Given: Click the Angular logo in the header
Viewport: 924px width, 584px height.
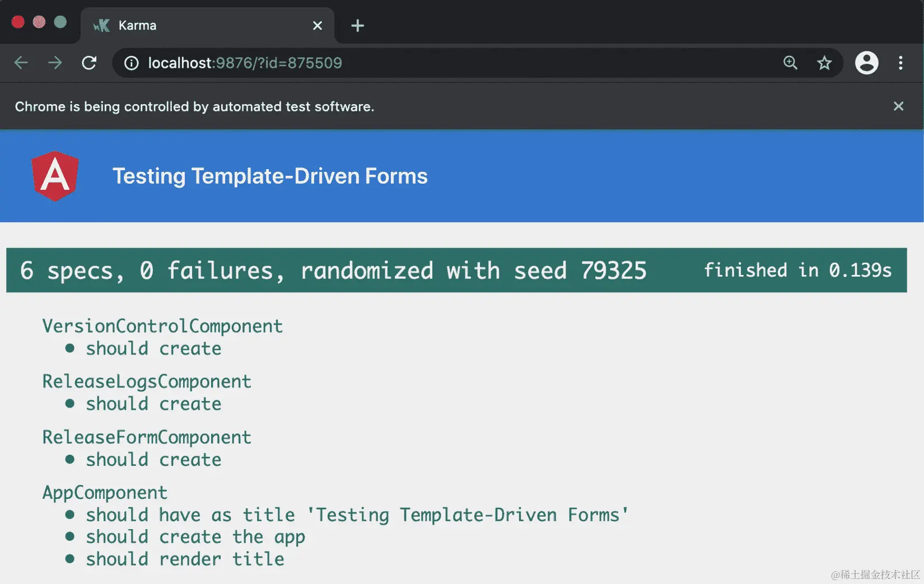Looking at the screenshot, I should click(x=55, y=176).
